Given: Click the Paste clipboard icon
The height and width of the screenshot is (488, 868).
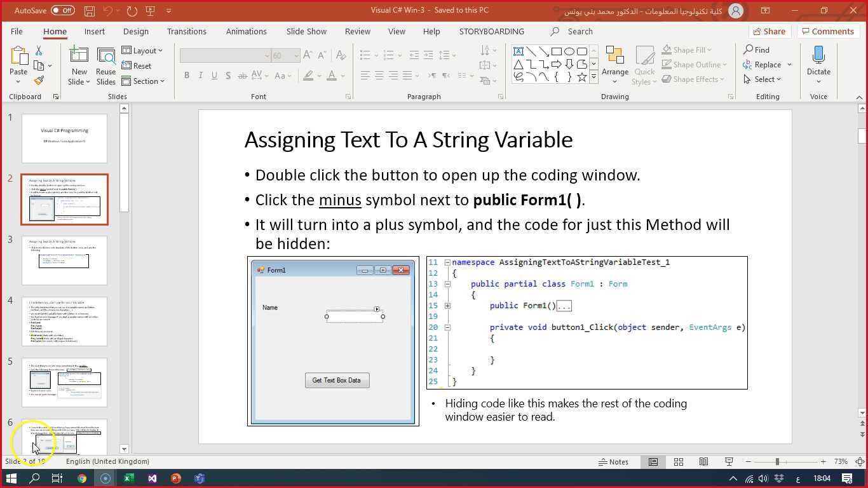Looking at the screenshot, I should [18, 55].
